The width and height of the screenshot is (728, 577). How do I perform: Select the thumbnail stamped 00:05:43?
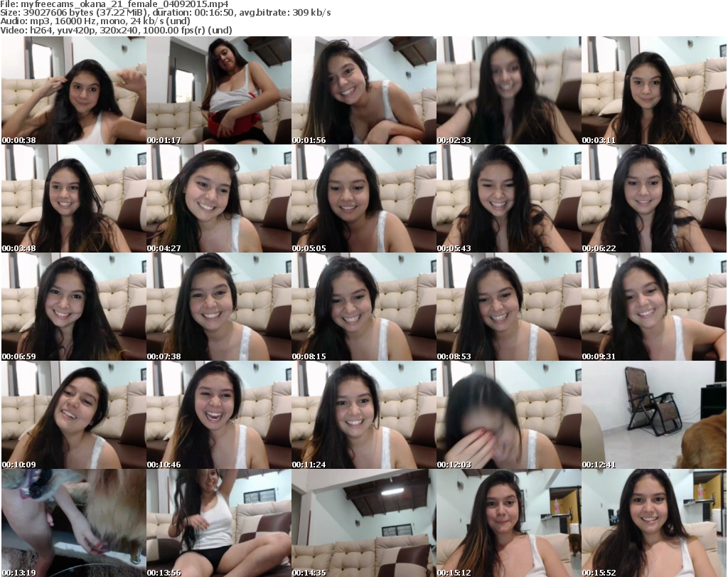point(509,198)
